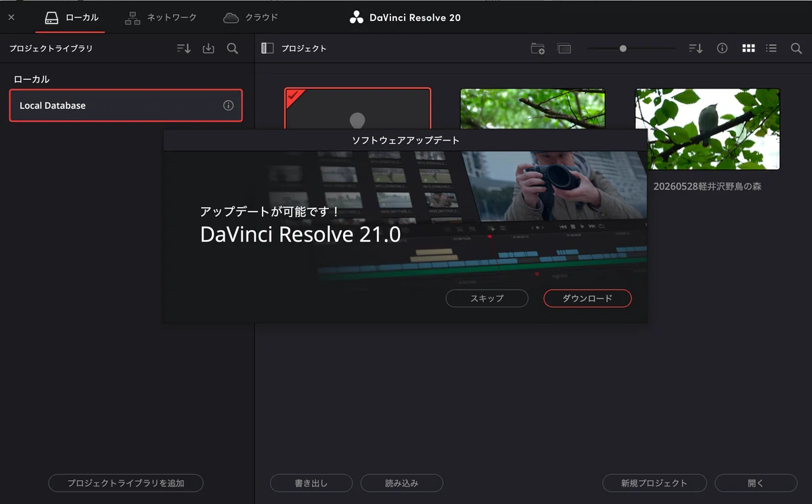Click the 開く open button
The width and height of the screenshot is (812, 504).
[x=756, y=483]
